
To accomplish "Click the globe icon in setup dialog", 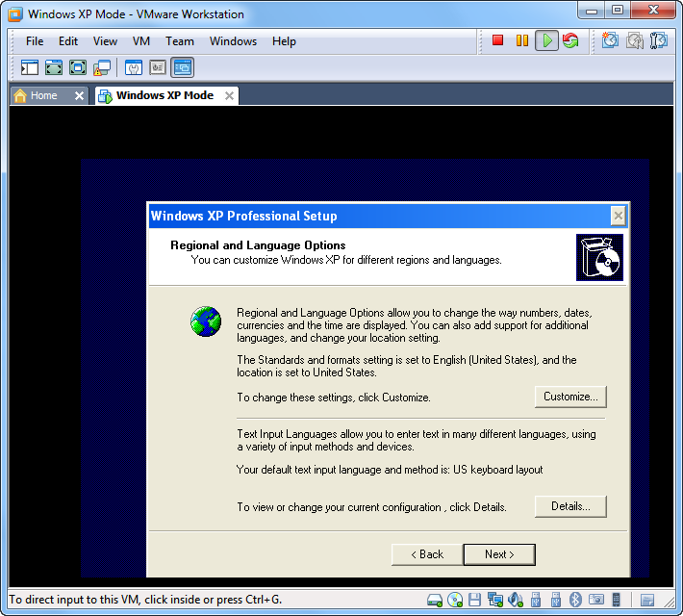I will 206,321.
